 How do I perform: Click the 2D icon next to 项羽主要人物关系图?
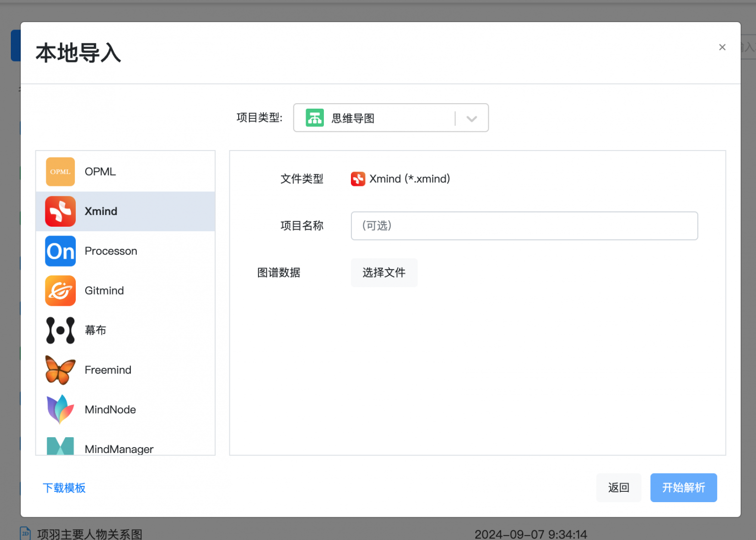(25, 533)
